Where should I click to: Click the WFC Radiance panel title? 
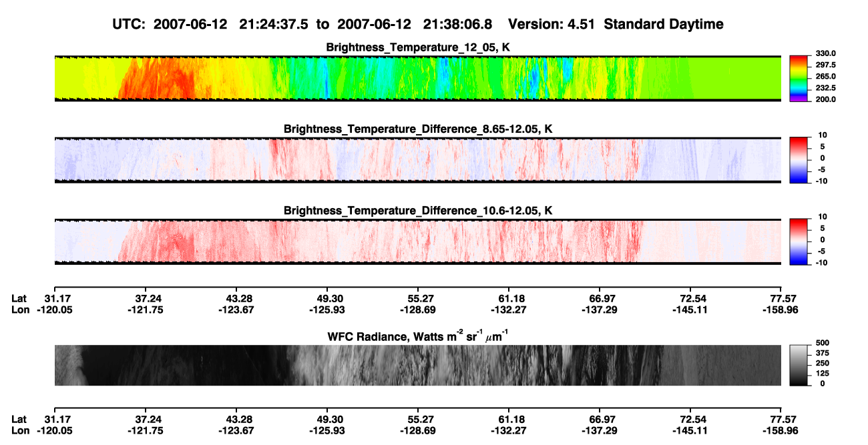click(418, 336)
